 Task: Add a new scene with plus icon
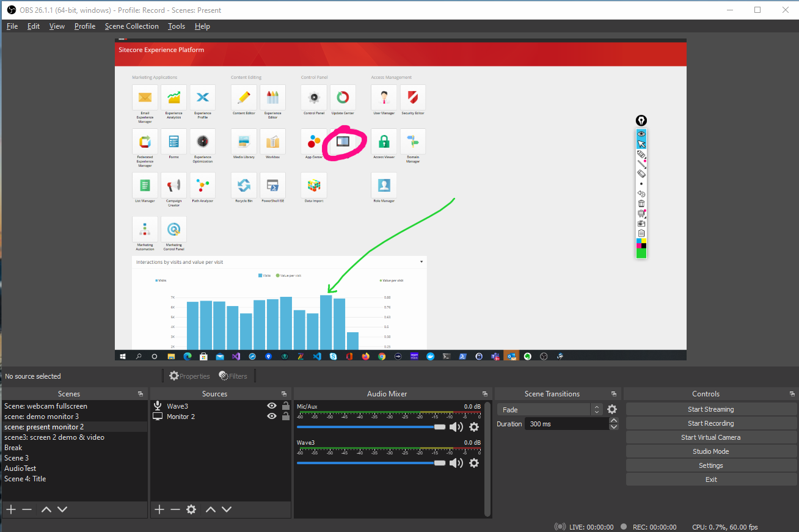pyautogui.click(x=10, y=509)
